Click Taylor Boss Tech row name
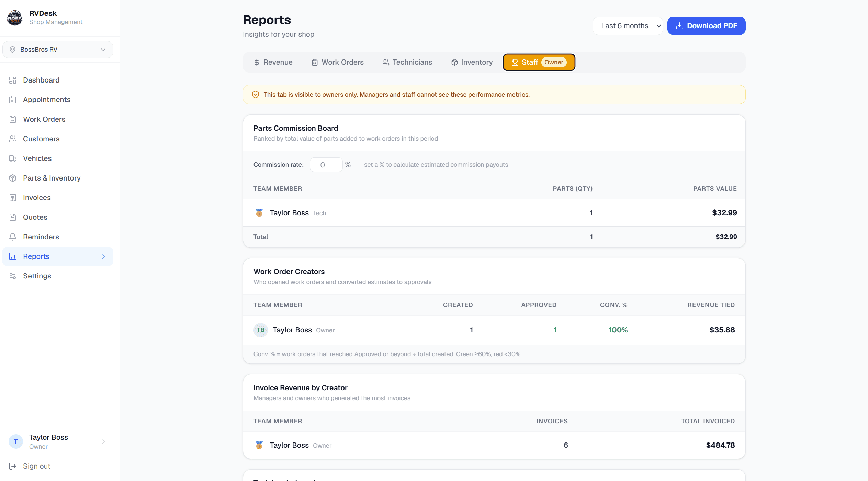 click(x=289, y=213)
